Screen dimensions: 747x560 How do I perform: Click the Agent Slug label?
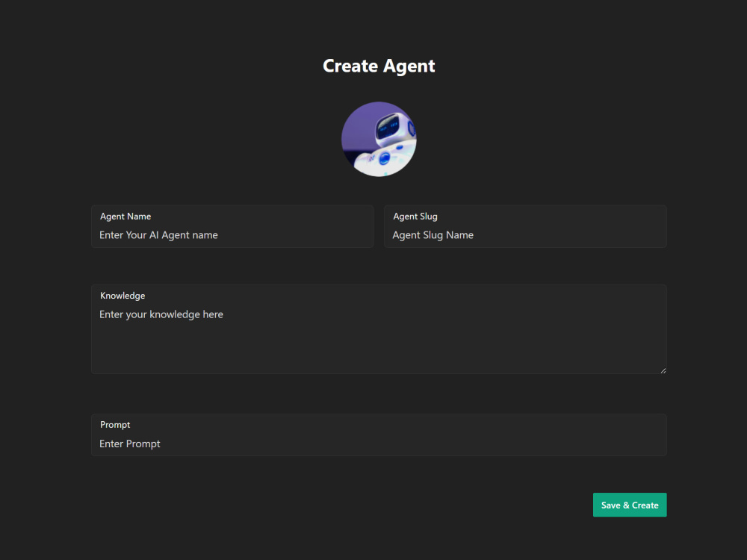click(x=415, y=217)
